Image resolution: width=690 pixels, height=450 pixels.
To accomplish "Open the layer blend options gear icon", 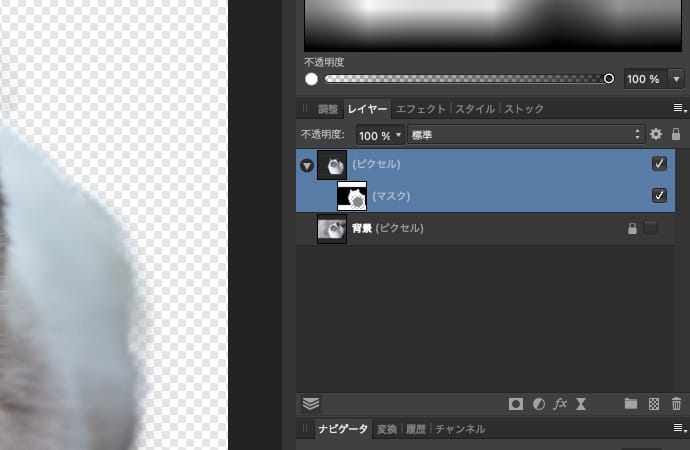I will pos(656,134).
